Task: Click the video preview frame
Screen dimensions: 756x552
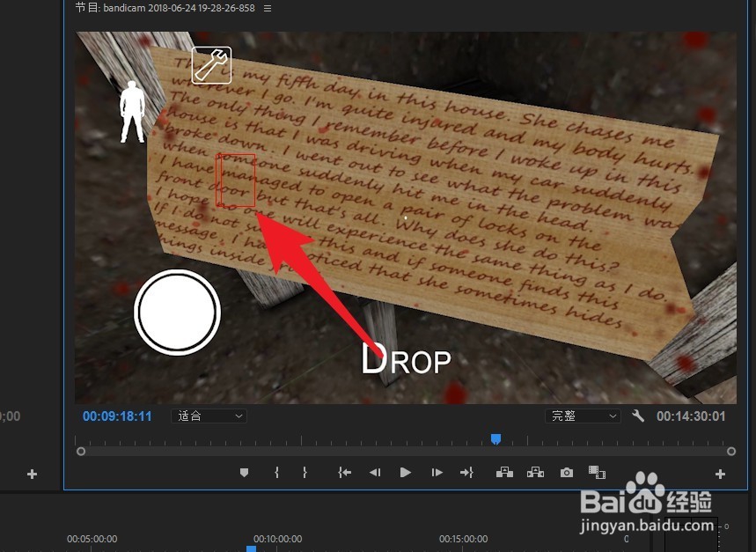Action: pyautogui.click(x=406, y=218)
